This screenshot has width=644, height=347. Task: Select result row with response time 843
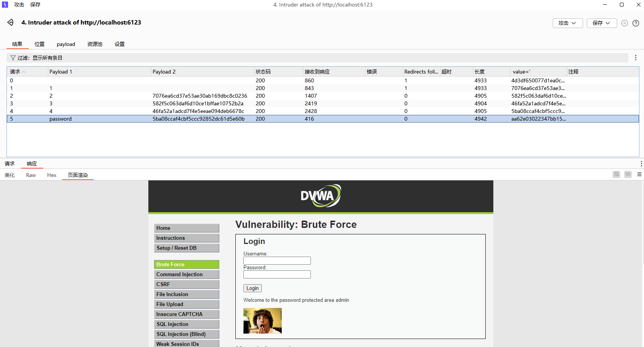323,88
